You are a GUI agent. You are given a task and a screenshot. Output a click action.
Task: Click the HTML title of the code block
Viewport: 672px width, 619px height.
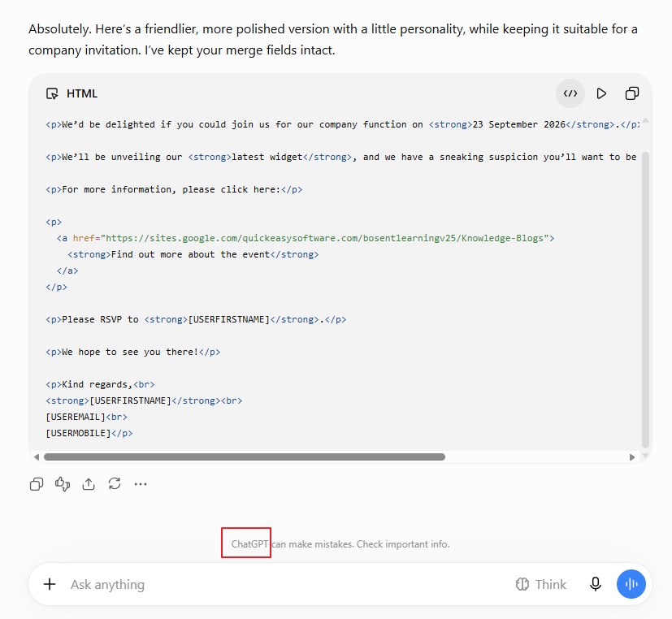[x=82, y=93]
